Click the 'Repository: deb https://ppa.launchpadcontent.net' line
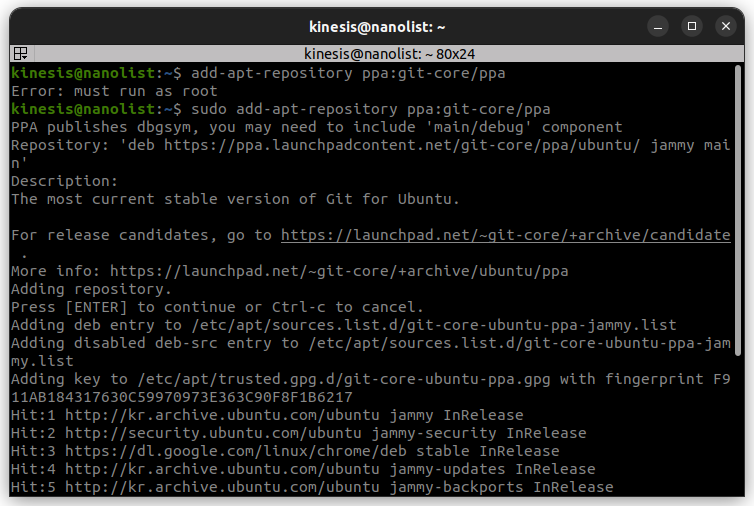The height and width of the screenshot is (506, 754). (x=371, y=145)
